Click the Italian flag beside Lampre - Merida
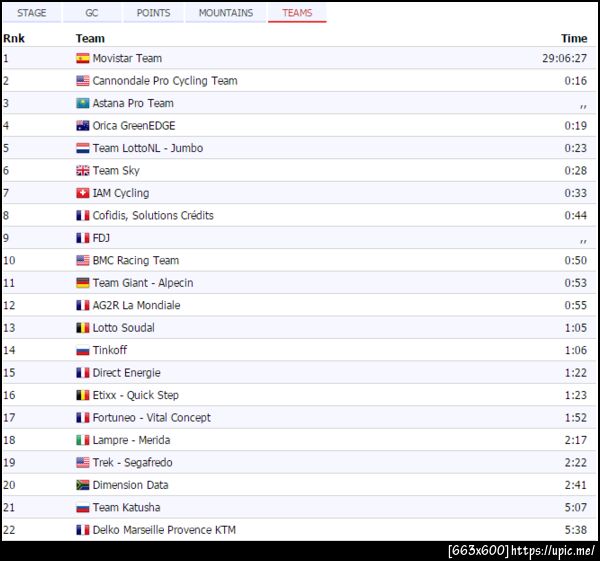The image size is (600, 561). pyautogui.click(x=83, y=440)
